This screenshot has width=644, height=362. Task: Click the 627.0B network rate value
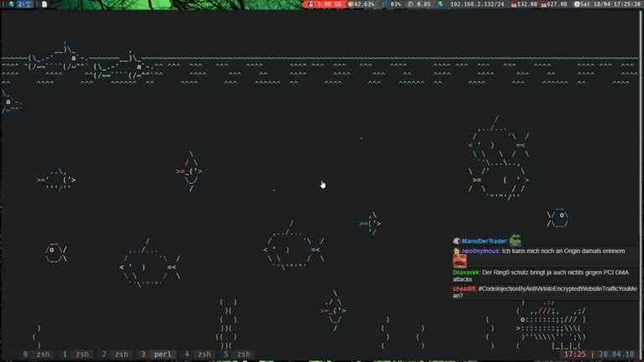pyautogui.click(x=557, y=4)
